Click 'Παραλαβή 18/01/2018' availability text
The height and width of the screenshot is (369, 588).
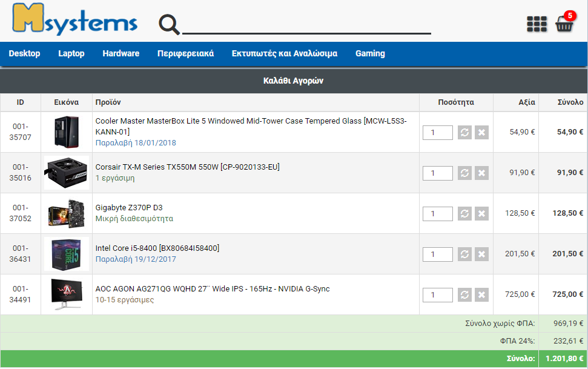tap(136, 142)
